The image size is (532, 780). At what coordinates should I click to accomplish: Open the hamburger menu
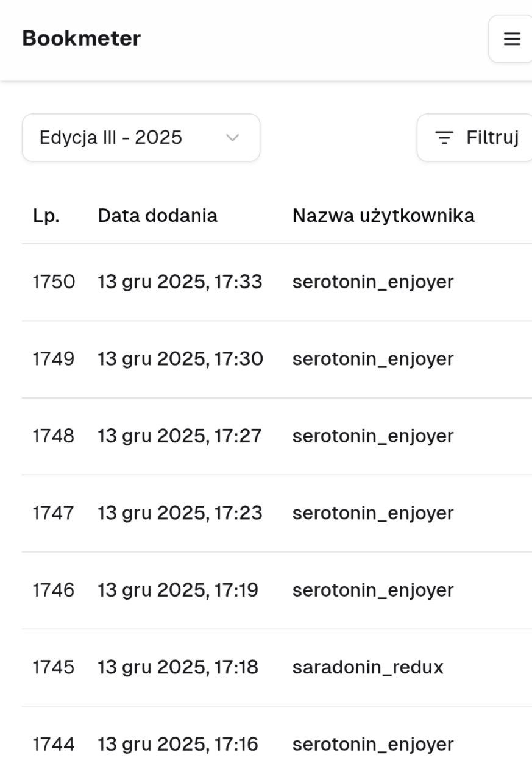[512, 39]
